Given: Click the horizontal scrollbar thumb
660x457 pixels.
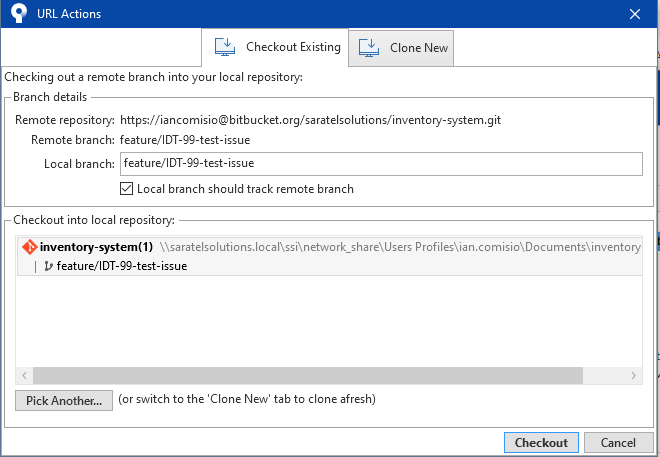Looking at the screenshot, I should click(x=308, y=375).
